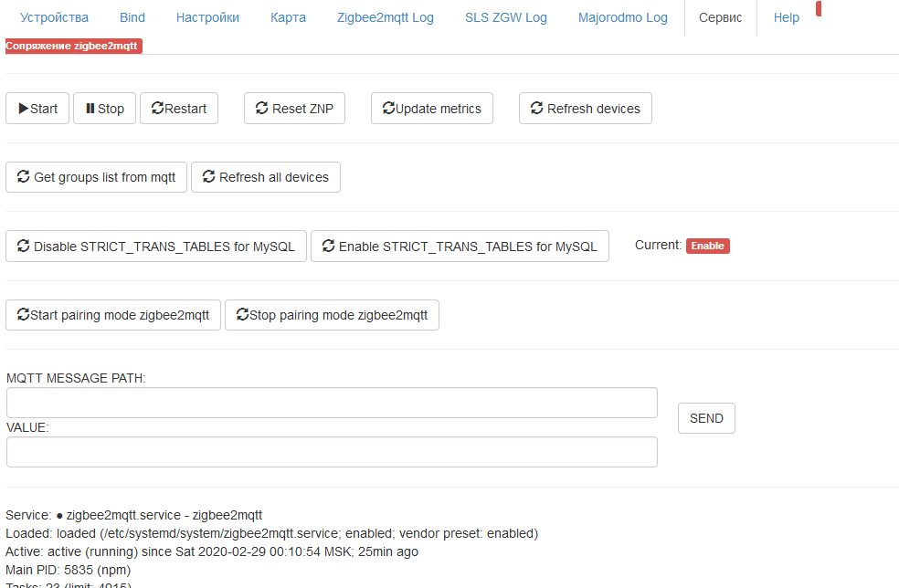Go to the Карта tab
The image size is (899, 588).
288,17
